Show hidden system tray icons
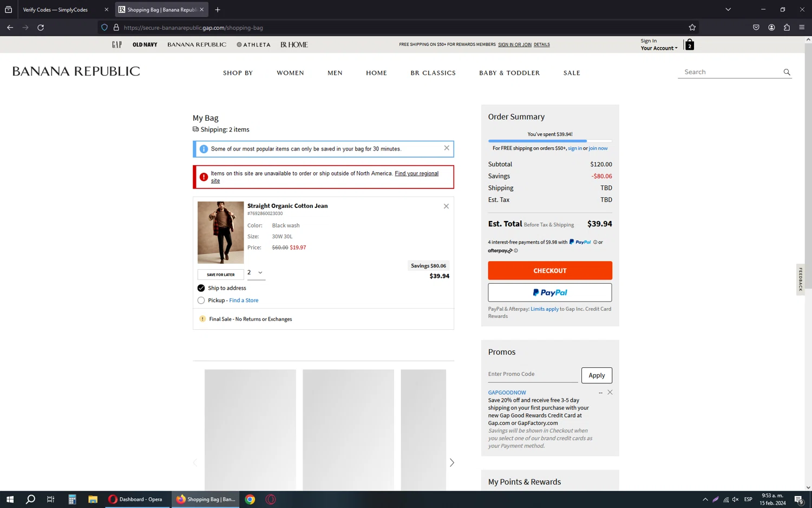Screen dimensions: 812x508 point(705,499)
